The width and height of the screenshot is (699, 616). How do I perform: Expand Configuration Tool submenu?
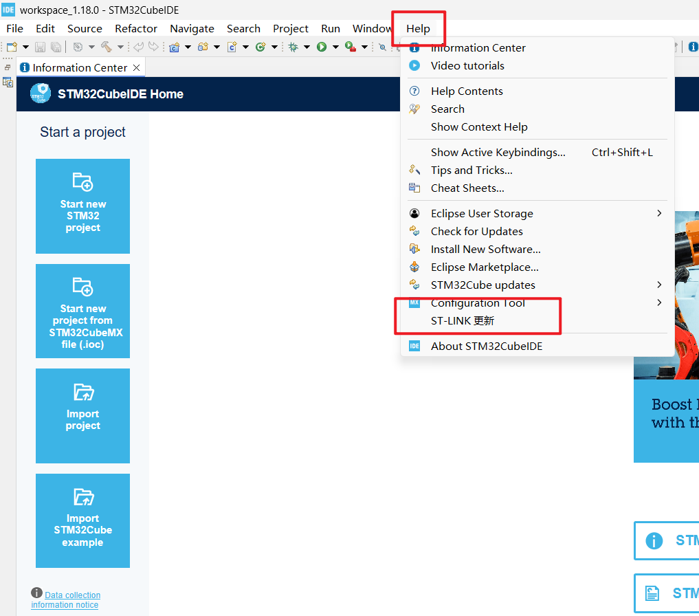(537, 302)
